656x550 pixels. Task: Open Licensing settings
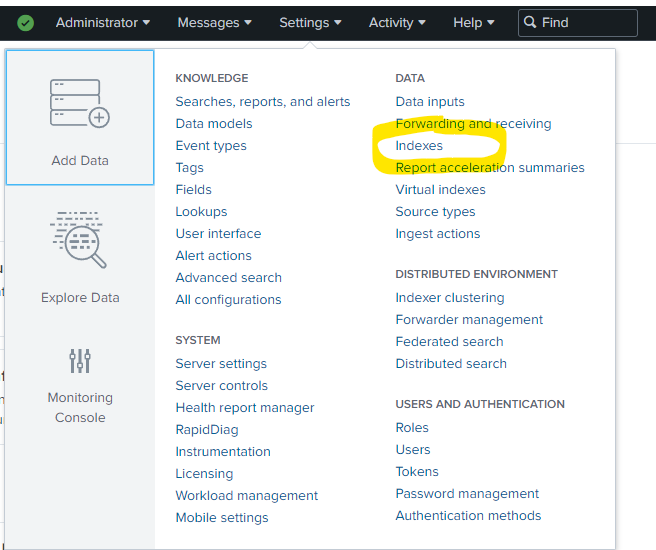click(x=204, y=473)
